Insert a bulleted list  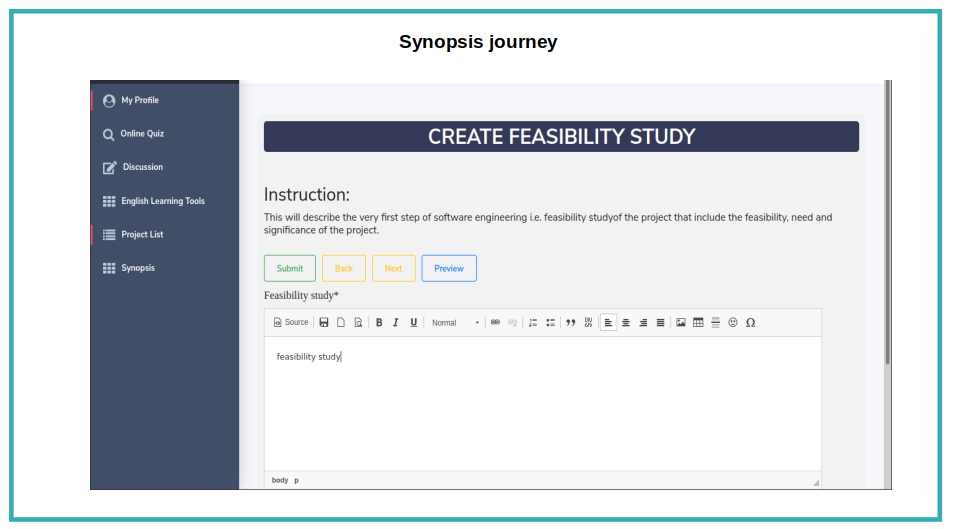click(550, 323)
